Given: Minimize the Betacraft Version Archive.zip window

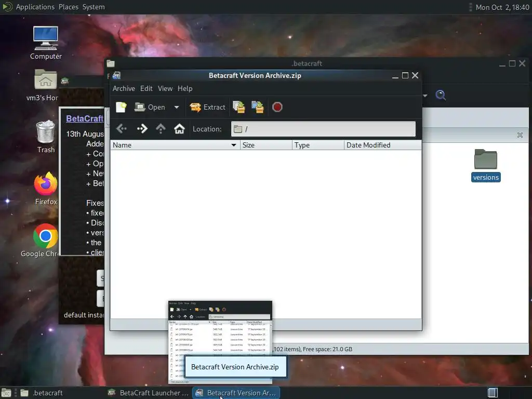Looking at the screenshot, I should click(x=395, y=76).
